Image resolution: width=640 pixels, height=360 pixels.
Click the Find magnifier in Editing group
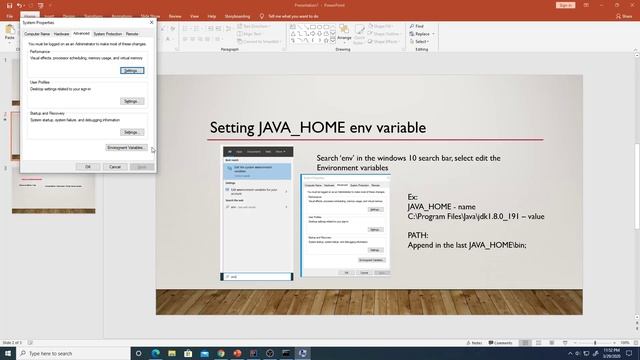pos(412,26)
